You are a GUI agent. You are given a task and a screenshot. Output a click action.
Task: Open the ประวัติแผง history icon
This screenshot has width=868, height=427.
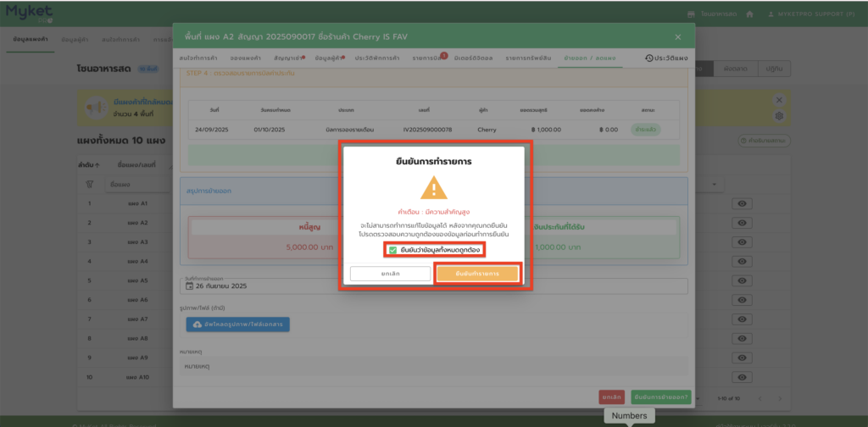tap(649, 58)
